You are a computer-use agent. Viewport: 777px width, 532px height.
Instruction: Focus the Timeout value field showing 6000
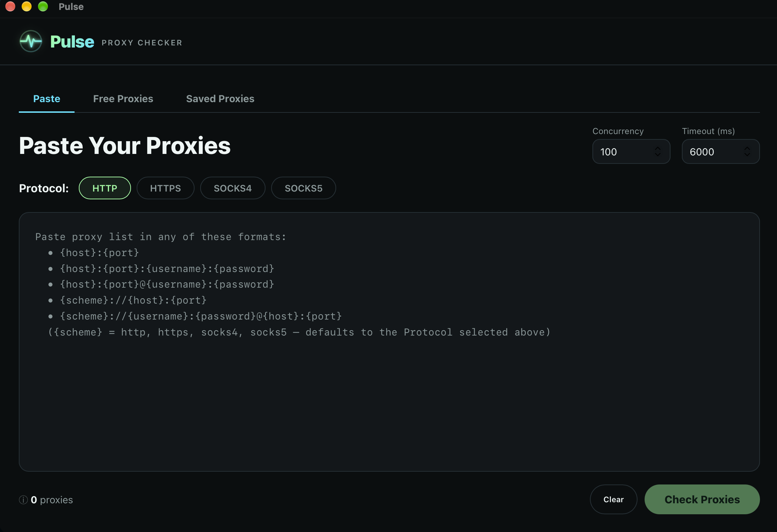point(721,151)
